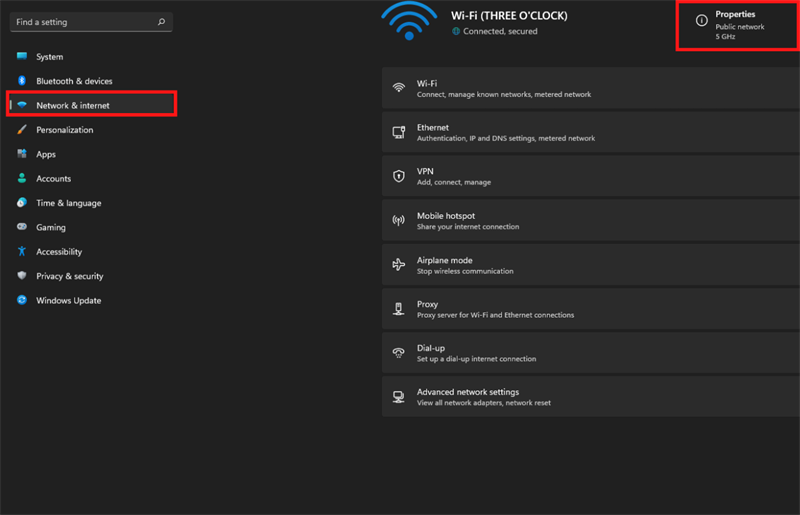Open Airplane mode settings row

591,265
